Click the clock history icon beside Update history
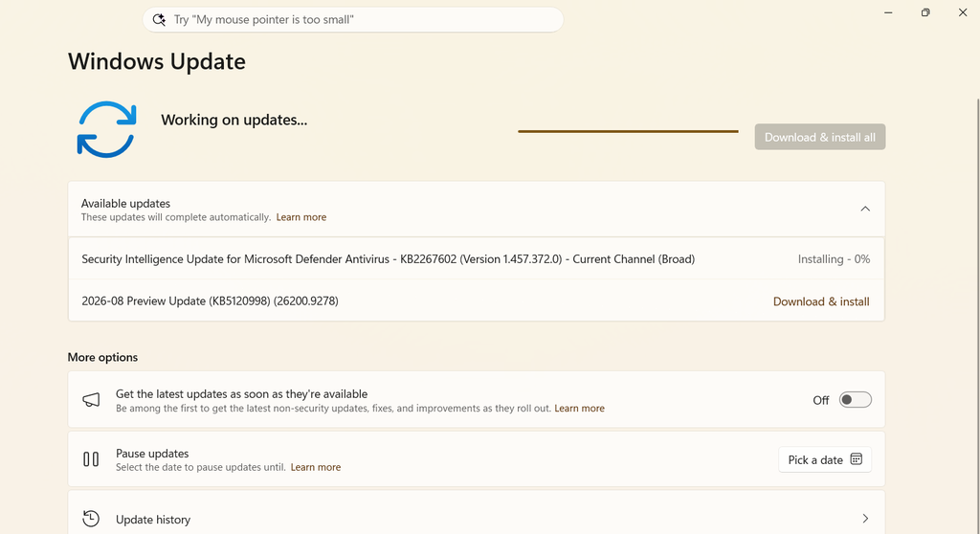 click(91, 519)
